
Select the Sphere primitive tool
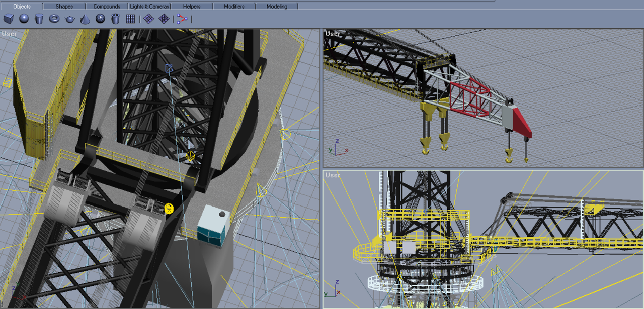(x=24, y=19)
